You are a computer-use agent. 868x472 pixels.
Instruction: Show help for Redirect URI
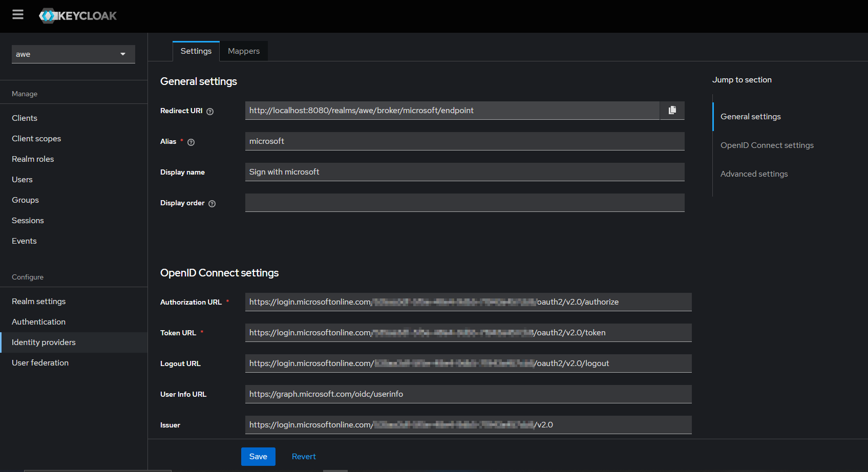pyautogui.click(x=210, y=112)
